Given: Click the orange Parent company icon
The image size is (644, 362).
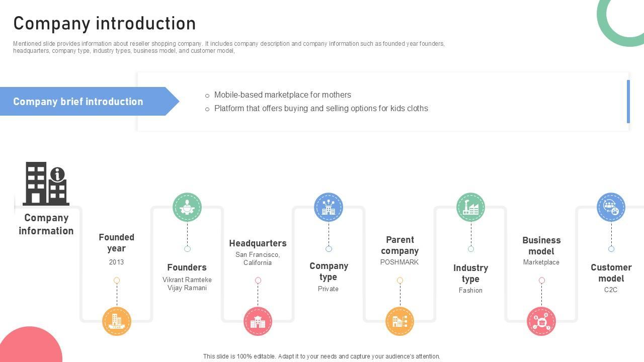Looking at the screenshot, I should [400, 321].
